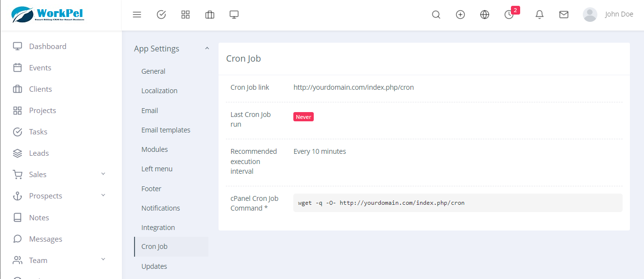Open the clock timer icon with badge 2
Image resolution: width=644 pixels, height=279 pixels.
click(509, 15)
